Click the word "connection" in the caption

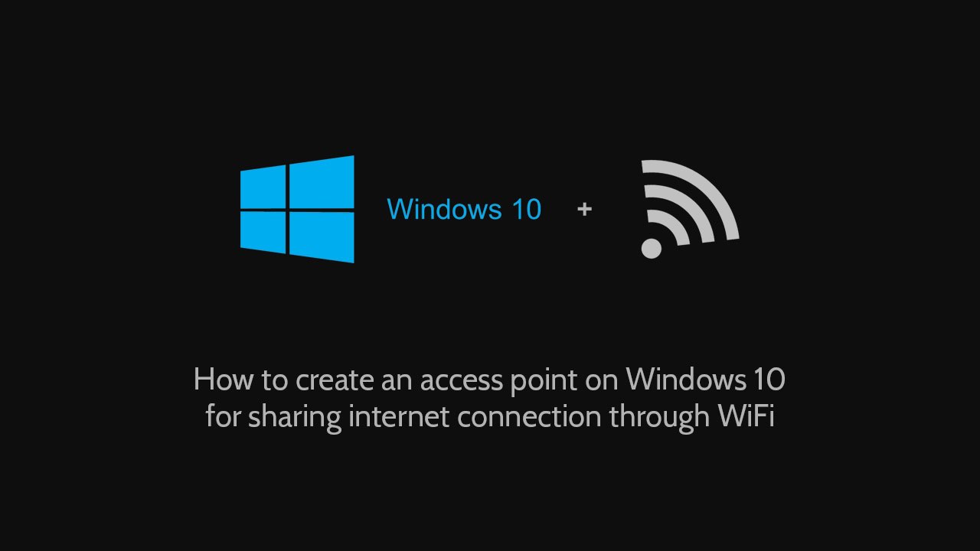coord(529,417)
